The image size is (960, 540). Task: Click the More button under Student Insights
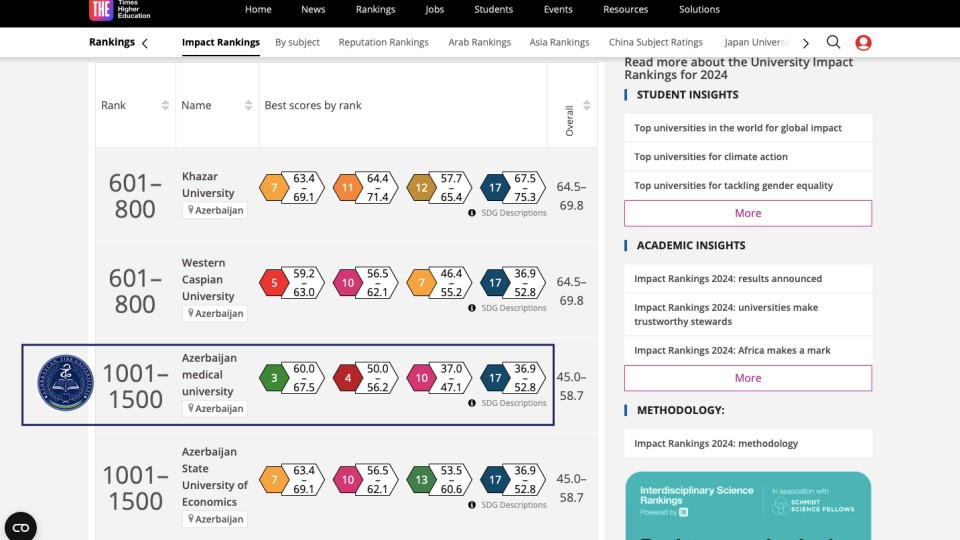click(747, 213)
